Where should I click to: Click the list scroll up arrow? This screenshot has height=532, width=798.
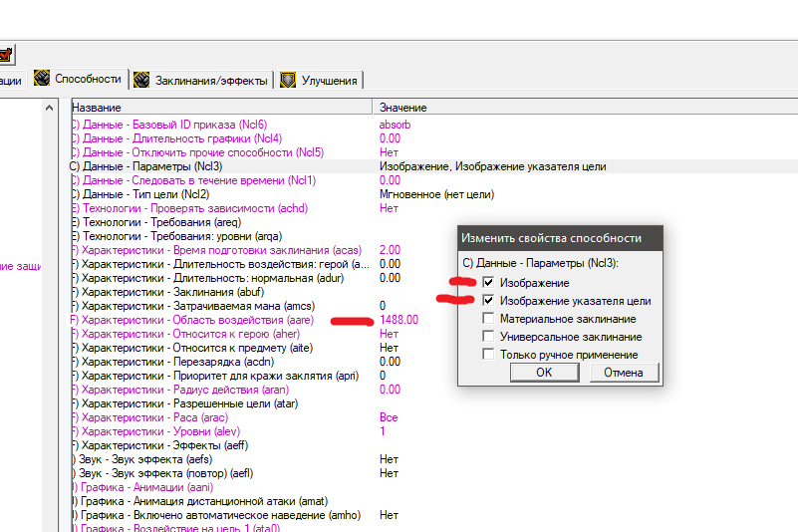pyautogui.click(x=49, y=108)
